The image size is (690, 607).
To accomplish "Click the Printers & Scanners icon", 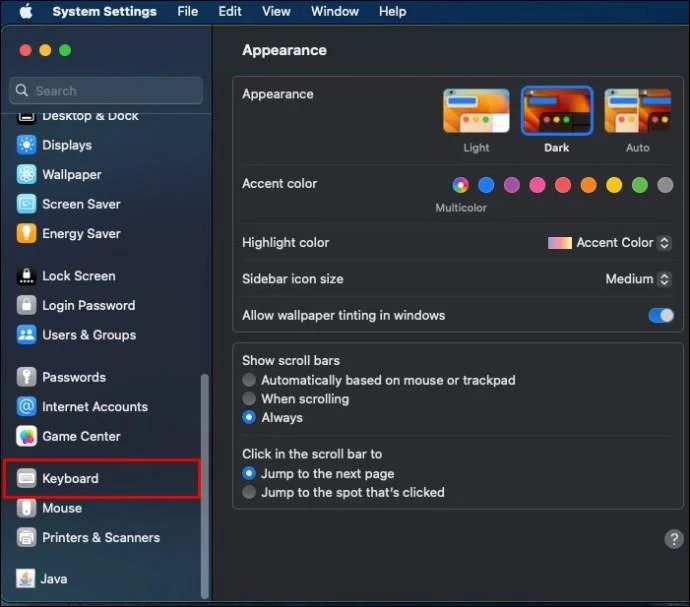I will (x=26, y=537).
